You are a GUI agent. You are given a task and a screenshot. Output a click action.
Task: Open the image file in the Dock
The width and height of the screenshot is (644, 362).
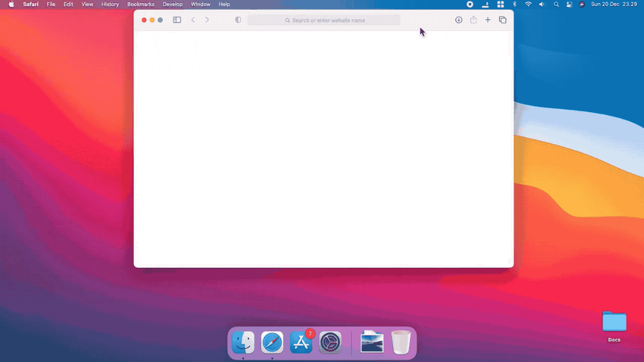point(372,342)
